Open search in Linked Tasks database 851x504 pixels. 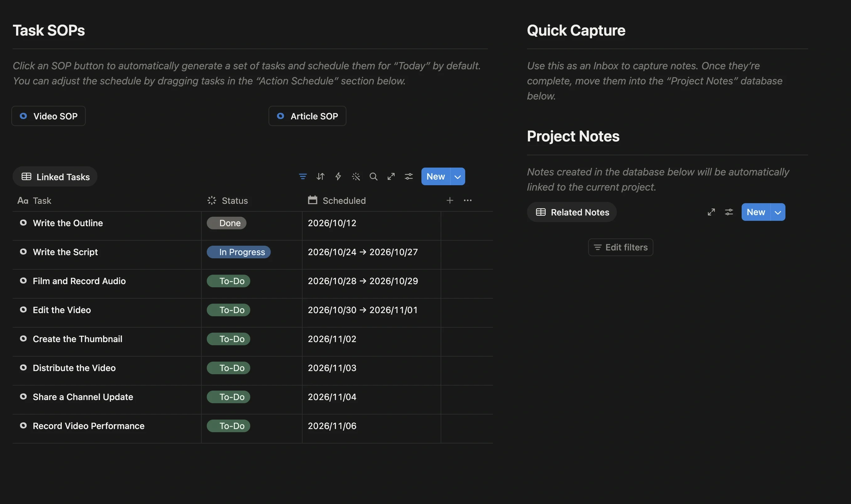coord(373,177)
